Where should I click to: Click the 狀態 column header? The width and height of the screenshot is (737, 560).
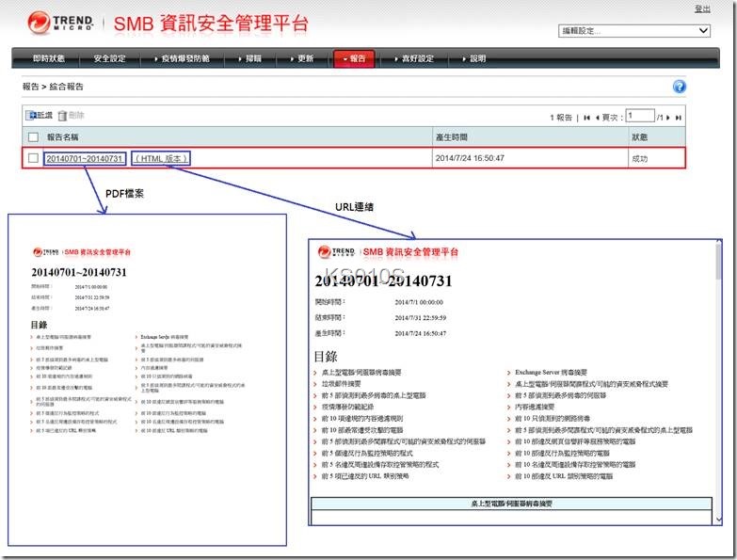tap(640, 137)
